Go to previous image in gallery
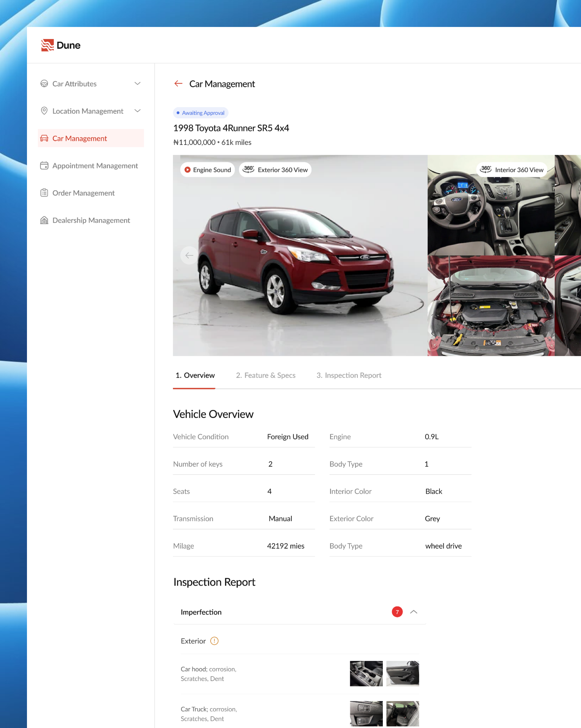This screenshot has height=728, width=581. tap(189, 255)
